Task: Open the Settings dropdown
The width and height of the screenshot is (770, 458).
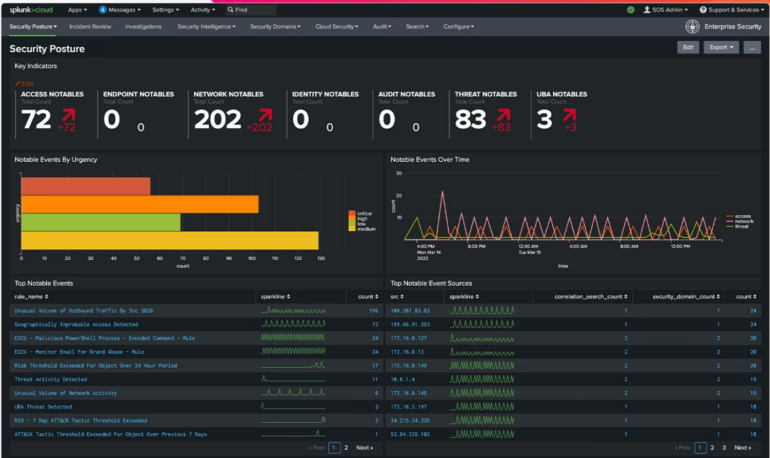Action: pyautogui.click(x=165, y=10)
